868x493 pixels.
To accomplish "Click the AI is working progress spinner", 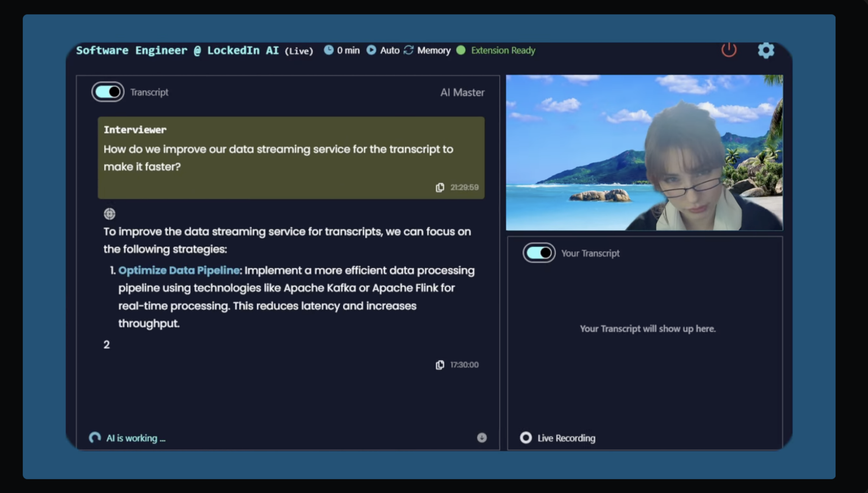I will pos(94,438).
